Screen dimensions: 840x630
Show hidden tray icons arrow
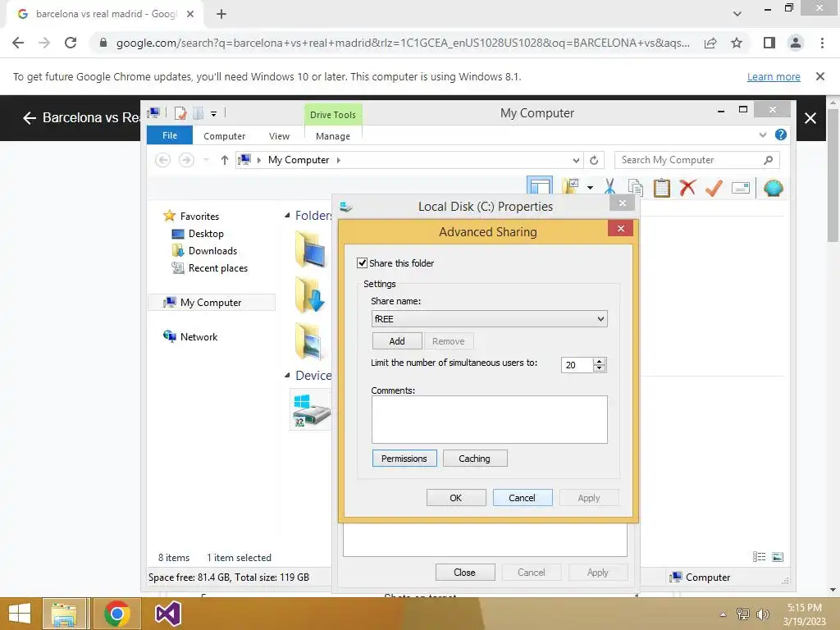point(724,614)
